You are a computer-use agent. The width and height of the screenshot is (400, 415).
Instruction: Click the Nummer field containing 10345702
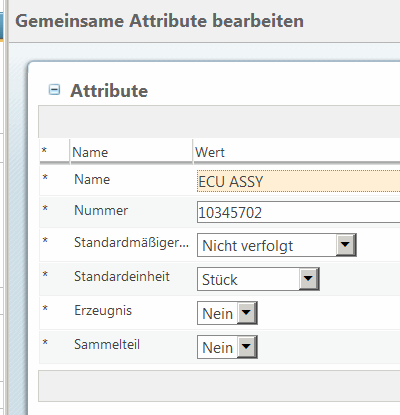pos(299,212)
